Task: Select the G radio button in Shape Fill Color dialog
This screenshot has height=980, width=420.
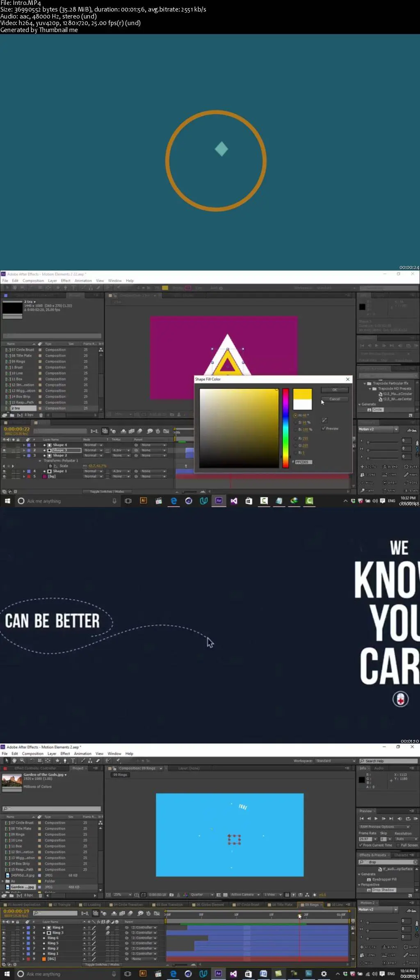Action: tap(295, 445)
